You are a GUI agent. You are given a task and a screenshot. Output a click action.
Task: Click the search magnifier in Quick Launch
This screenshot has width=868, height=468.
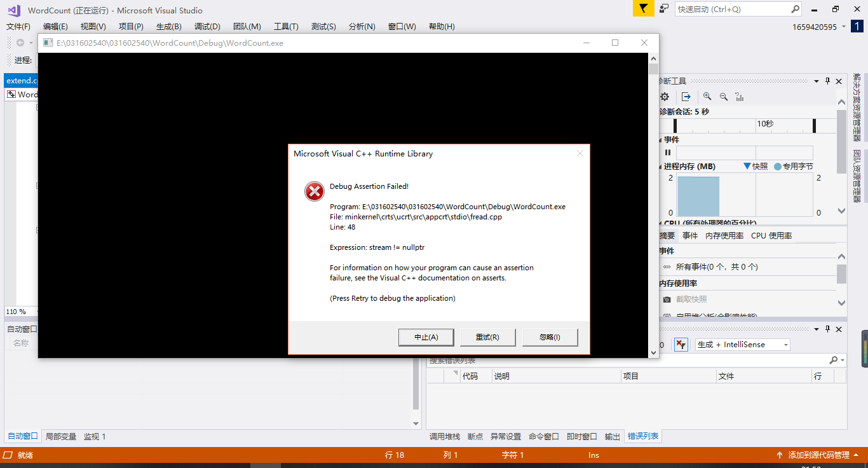pos(796,9)
